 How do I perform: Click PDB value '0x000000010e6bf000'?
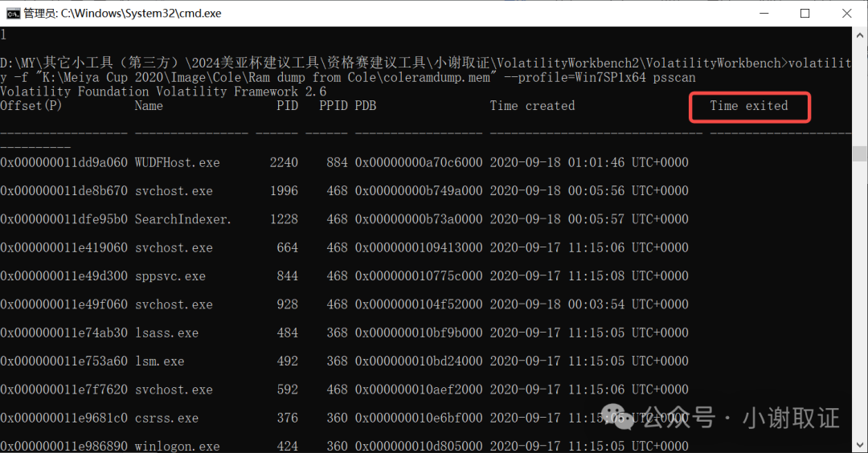pos(419,418)
